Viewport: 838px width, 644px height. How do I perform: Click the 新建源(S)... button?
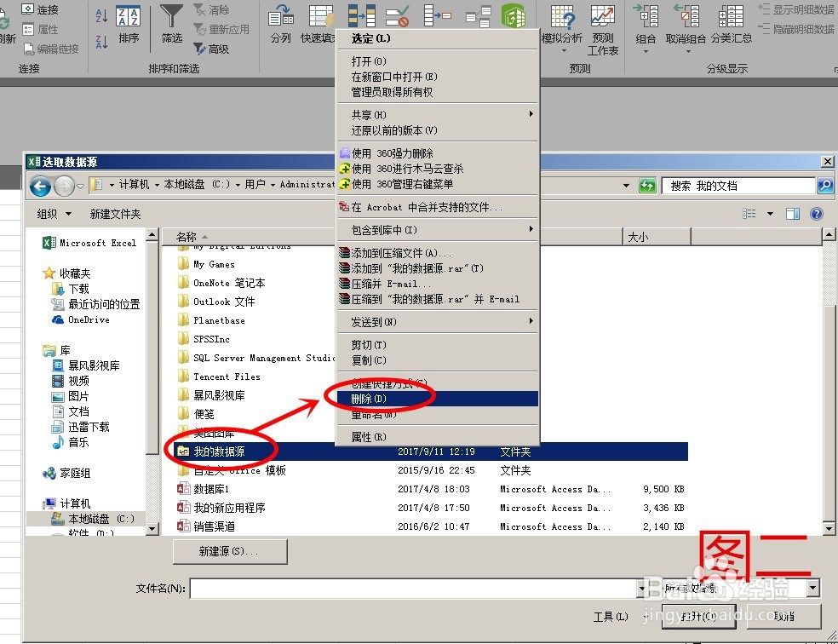(230, 551)
